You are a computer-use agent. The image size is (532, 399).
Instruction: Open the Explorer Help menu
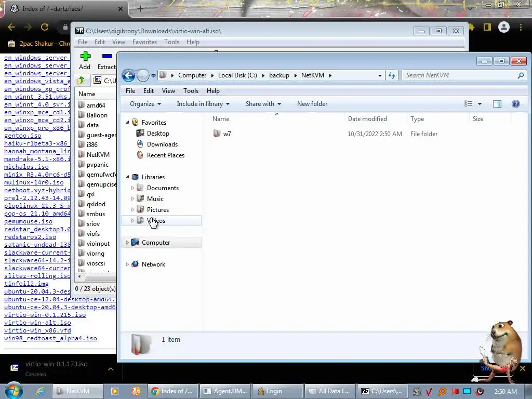tap(213, 90)
